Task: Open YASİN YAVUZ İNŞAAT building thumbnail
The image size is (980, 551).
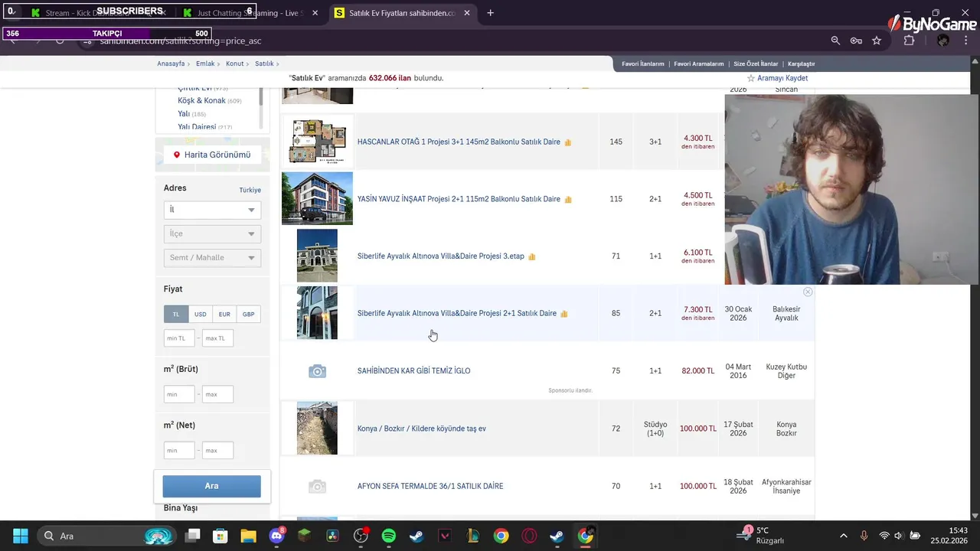Action: coord(317,199)
